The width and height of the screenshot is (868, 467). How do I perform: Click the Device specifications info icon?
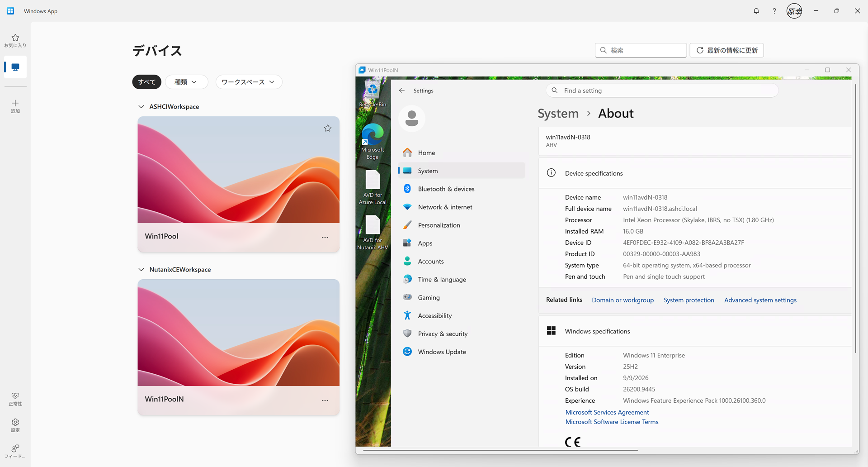(x=551, y=173)
